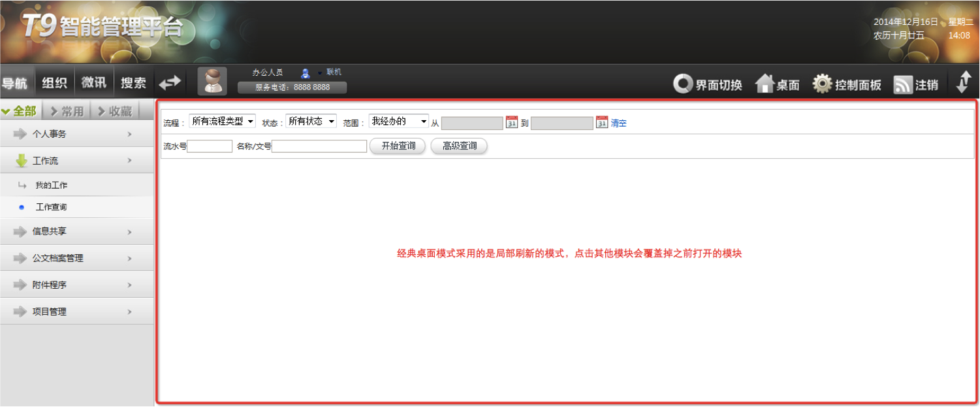Click the 界面切换 interface switch icon
The width and height of the screenshot is (980, 407).
coord(682,84)
